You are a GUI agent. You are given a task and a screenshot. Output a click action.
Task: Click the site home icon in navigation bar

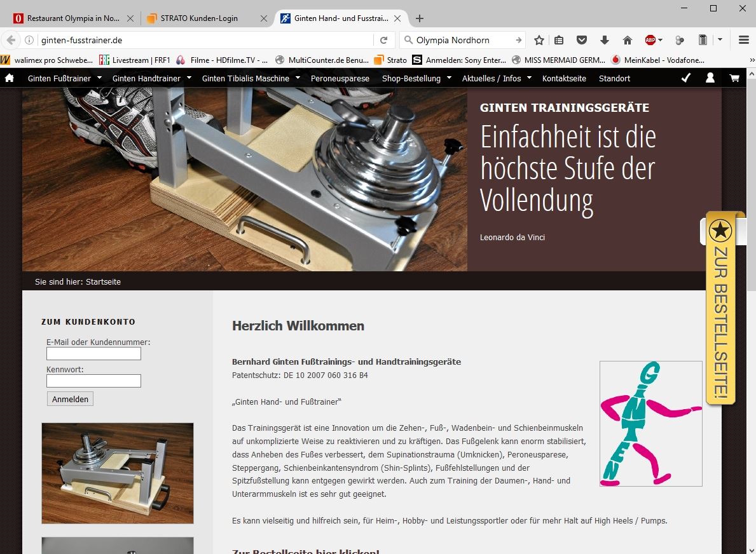tap(10, 78)
